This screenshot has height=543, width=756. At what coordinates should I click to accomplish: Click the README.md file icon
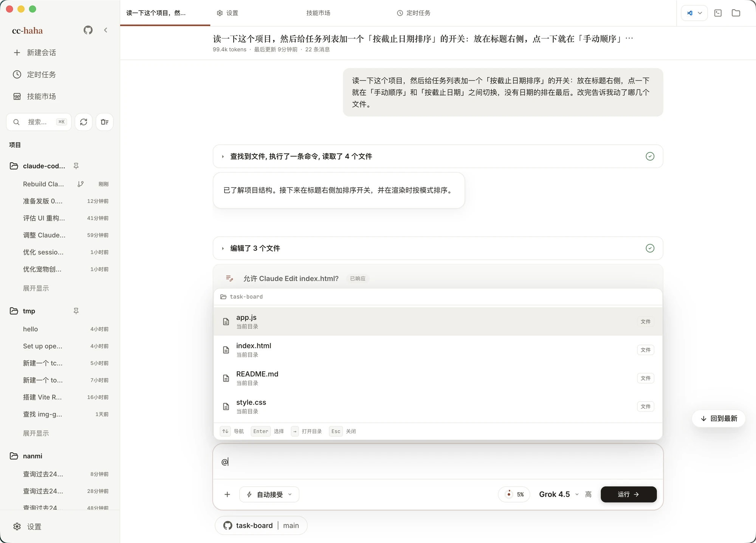(226, 378)
